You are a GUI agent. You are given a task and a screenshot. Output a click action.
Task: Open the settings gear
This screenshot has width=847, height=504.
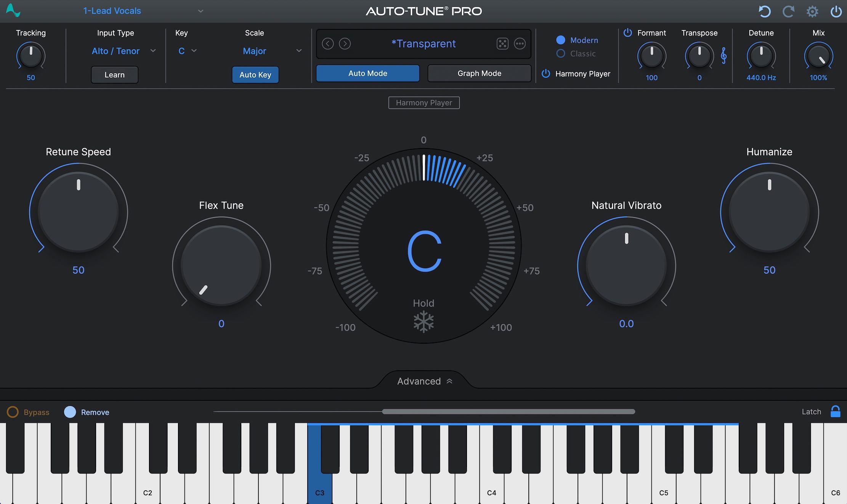coord(812,11)
